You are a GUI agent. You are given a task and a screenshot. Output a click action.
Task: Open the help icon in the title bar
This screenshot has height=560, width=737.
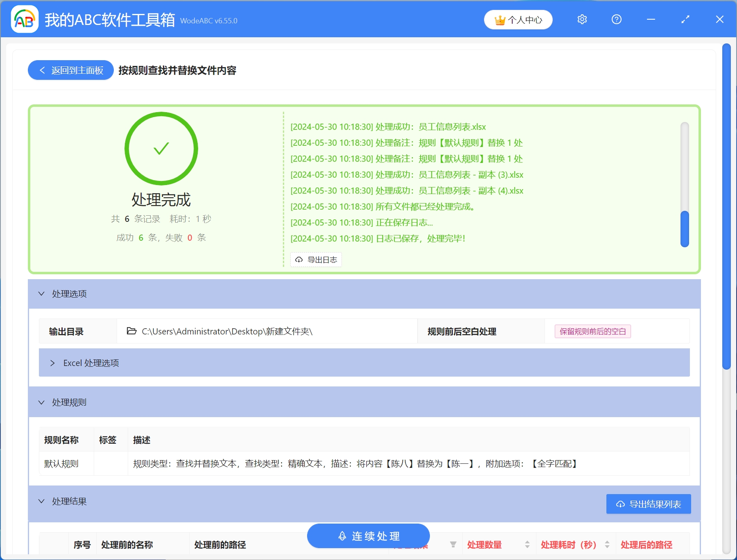click(x=616, y=19)
